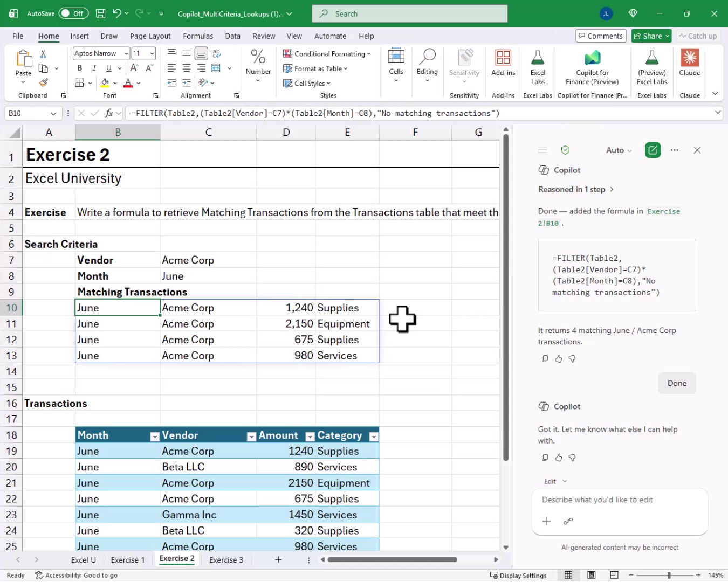Open the Editing magnifier button
The height and width of the screenshot is (582, 728).
427,65
